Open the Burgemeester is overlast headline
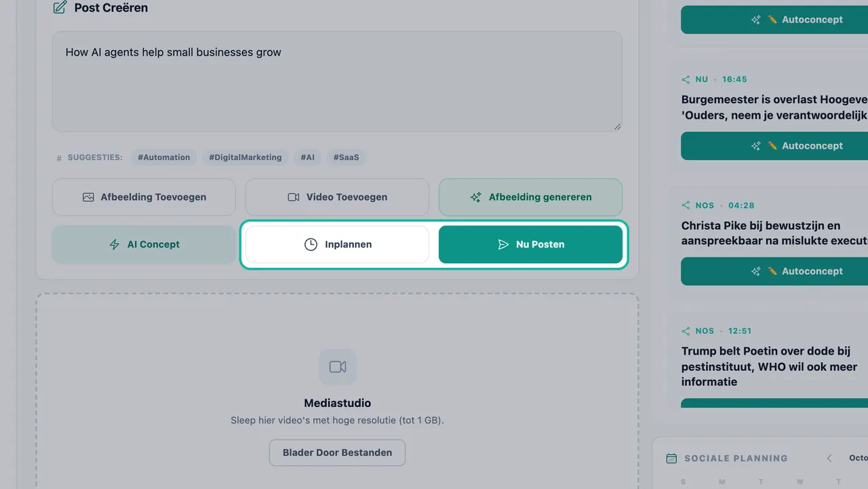The width and height of the screenshot is (868, 489). point(774,107)
